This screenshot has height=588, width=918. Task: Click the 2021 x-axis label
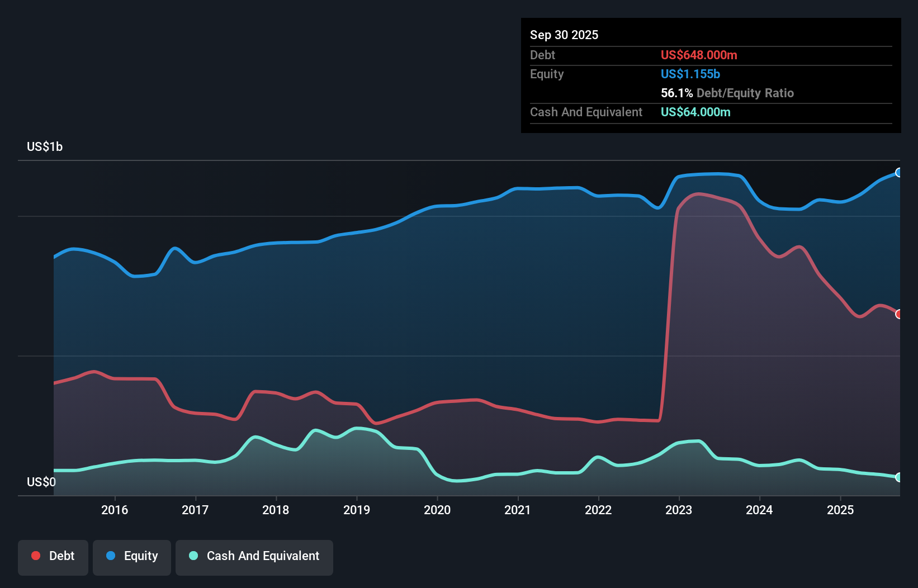(518, 510)
